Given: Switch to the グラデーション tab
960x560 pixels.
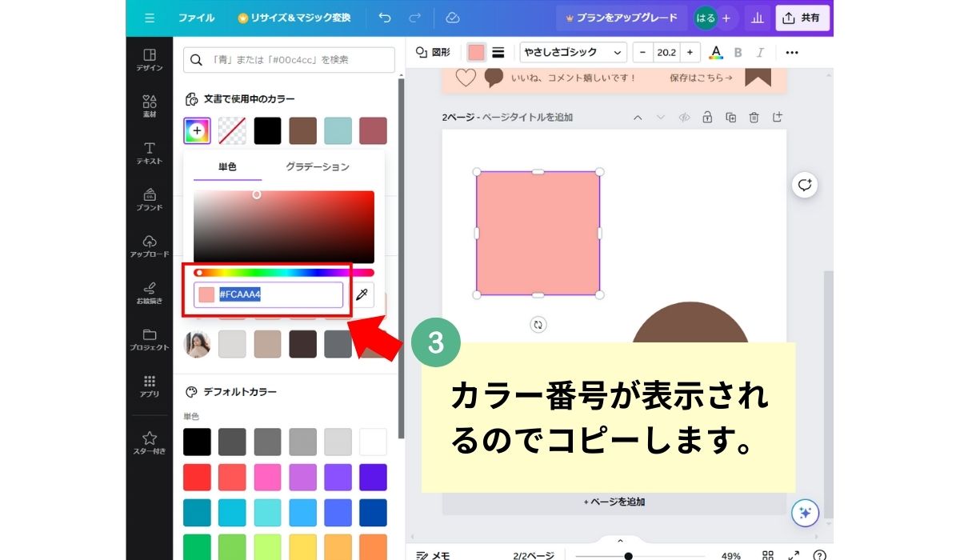Looking at the screenshot, I should pos(318,167).
